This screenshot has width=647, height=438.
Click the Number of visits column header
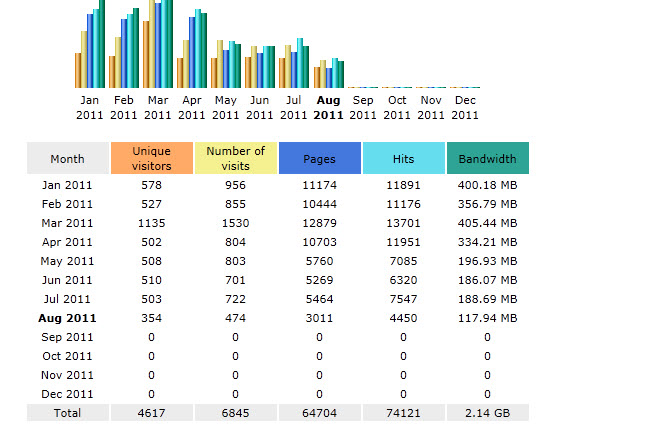tap(236, 158)
